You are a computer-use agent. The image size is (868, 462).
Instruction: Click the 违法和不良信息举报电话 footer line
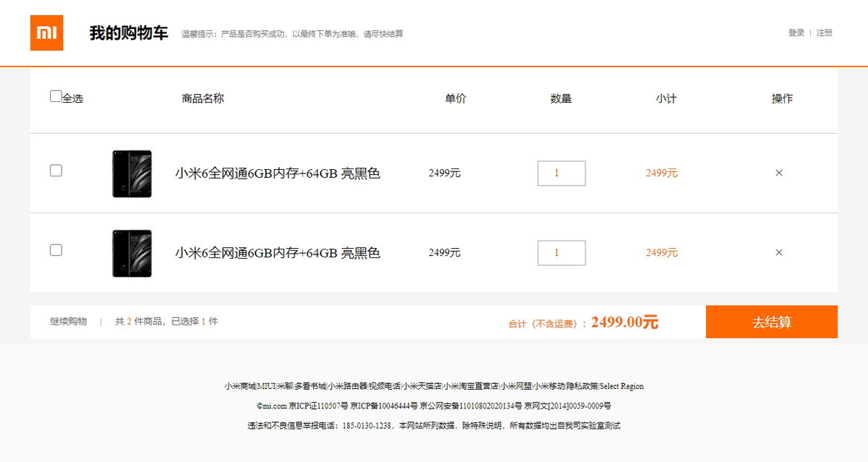tap(434, 425)
